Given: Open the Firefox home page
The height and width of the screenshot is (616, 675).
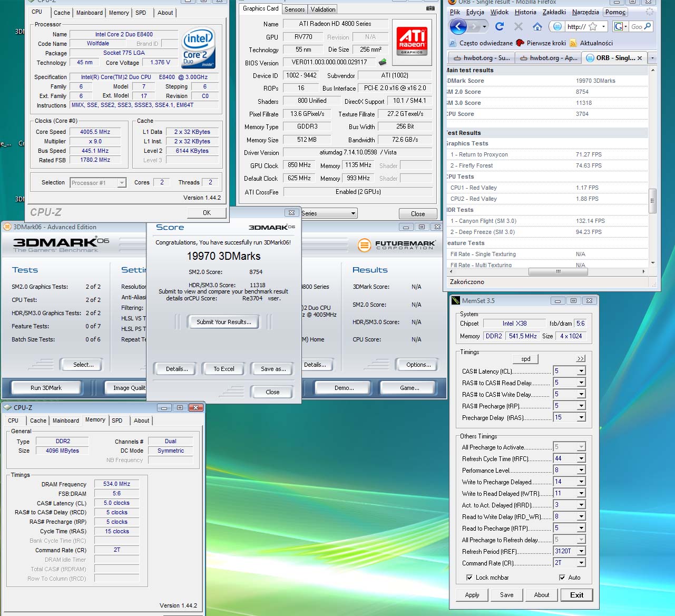Looking at the screenshot, I should click(x=537, y=26).
